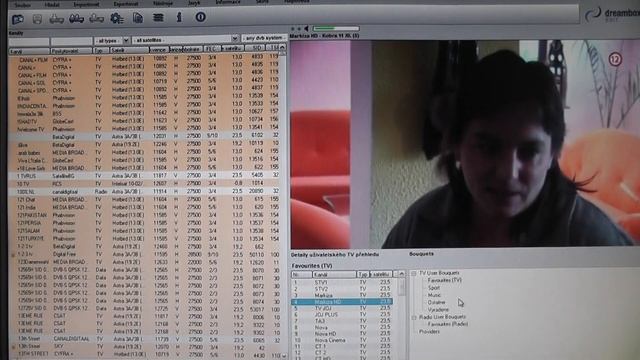The image size is (640, 360).
Task: Sort channel list by SID column header
Action: (256, 48)
